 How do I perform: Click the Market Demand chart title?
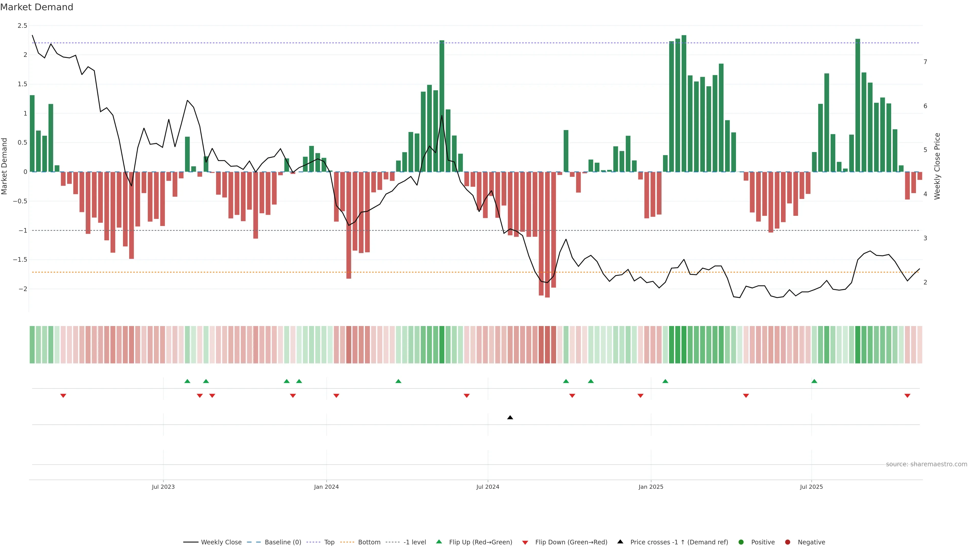click(x=36, y=7)
